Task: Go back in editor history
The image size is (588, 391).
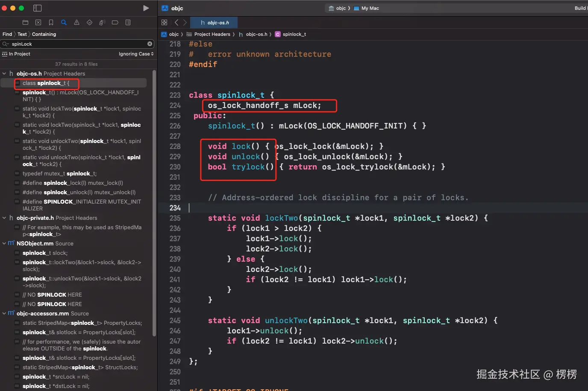Action: point(176,23)
